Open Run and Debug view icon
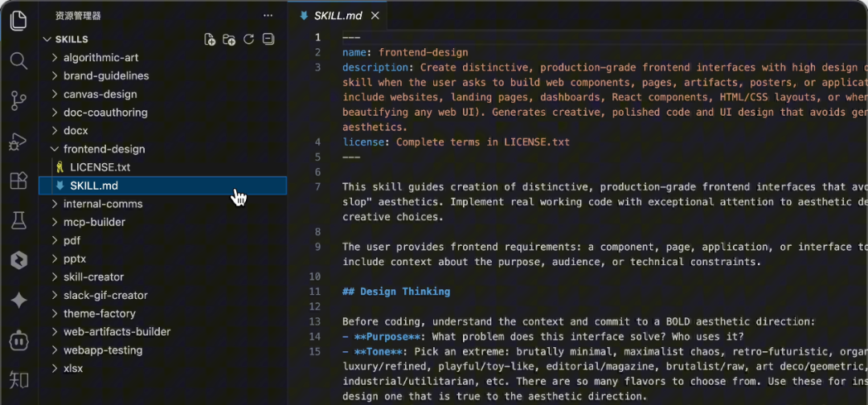Image resolution: width=868 pixels, height=405 pixels. [x=18, y=141]
